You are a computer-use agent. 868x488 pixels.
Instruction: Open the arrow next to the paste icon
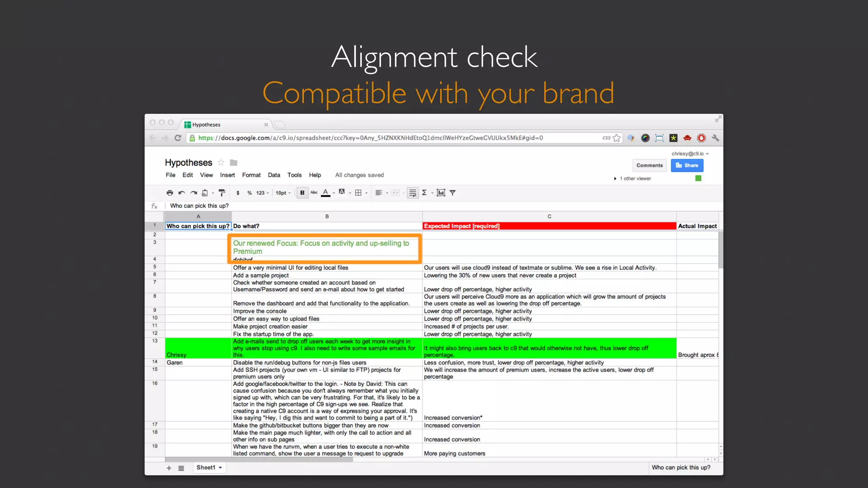(213, 193)
